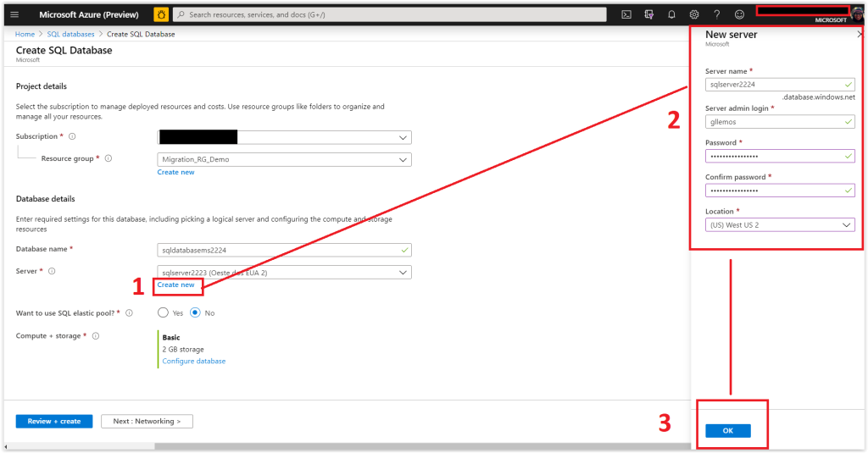Click the Database details heading
The width and height of the screenshot is (868, 453).
(x=46, y=199)
